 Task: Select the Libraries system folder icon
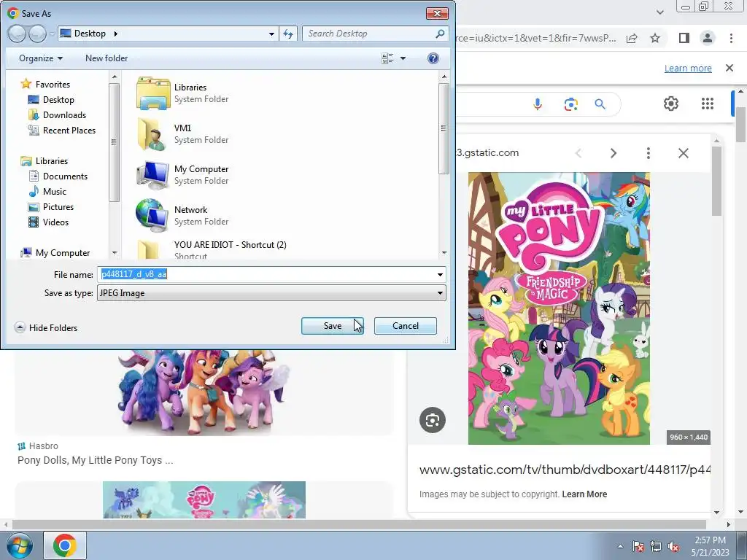click(153, 93)
